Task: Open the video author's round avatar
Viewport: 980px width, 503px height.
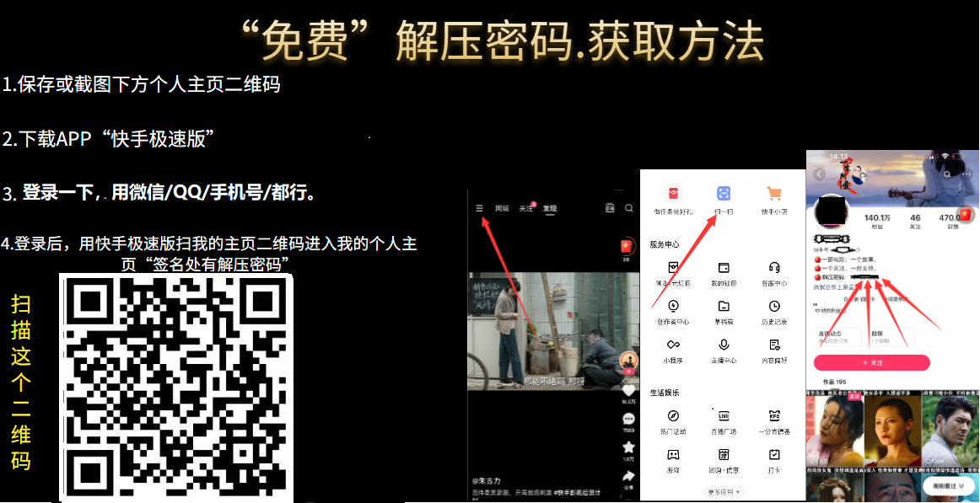Action: click(629, 361)
